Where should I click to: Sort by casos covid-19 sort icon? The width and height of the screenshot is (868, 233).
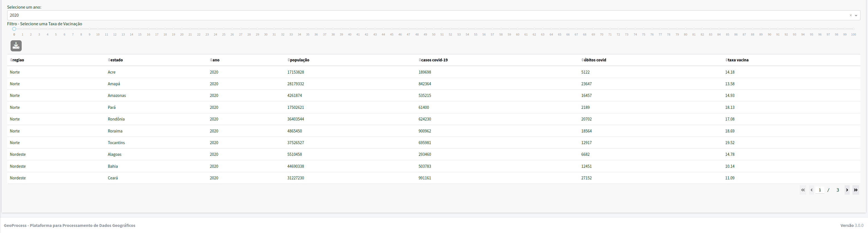point(420,60)
